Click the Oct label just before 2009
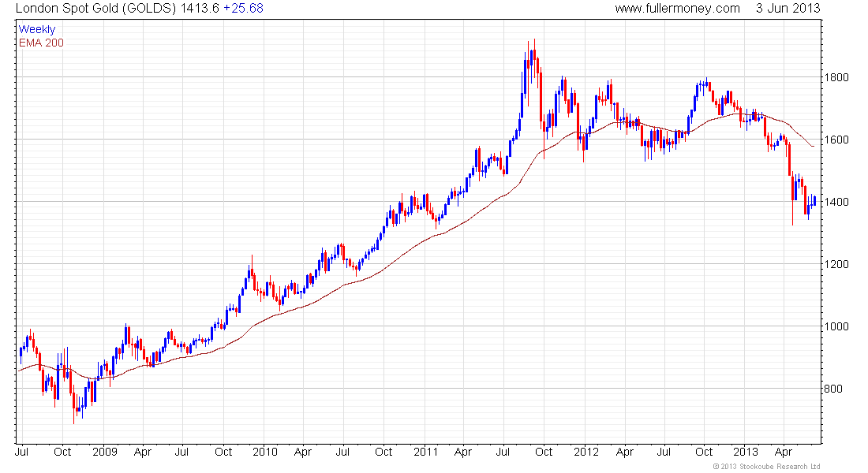 pyautogui.click(x=62, y=452)
